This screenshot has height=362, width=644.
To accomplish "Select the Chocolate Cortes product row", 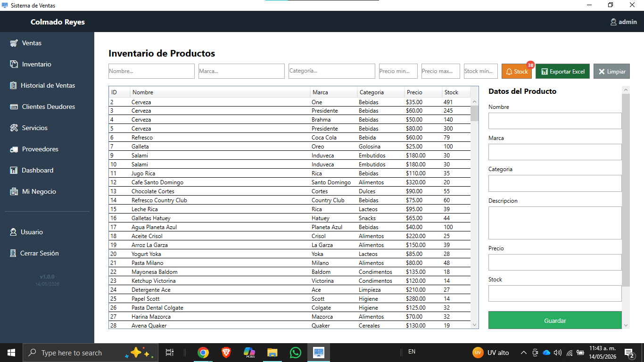I will click(289, 191).
